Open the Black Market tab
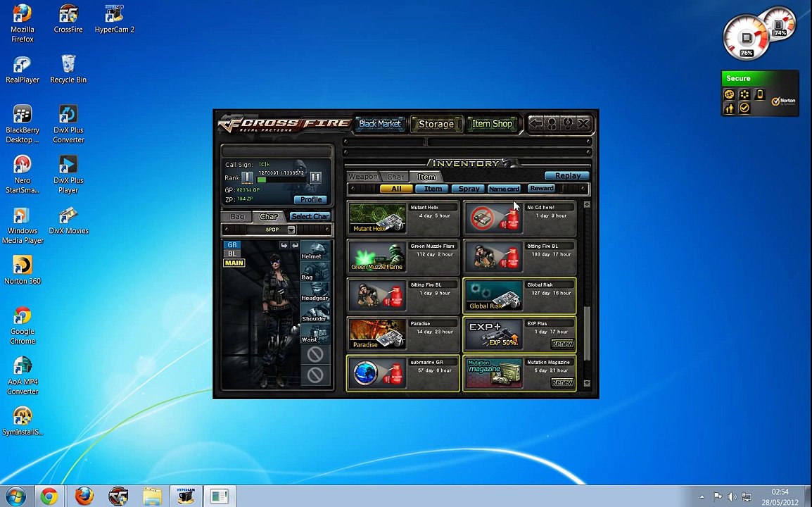The width and height of the screenshot is (812, 507). (379, 124)
